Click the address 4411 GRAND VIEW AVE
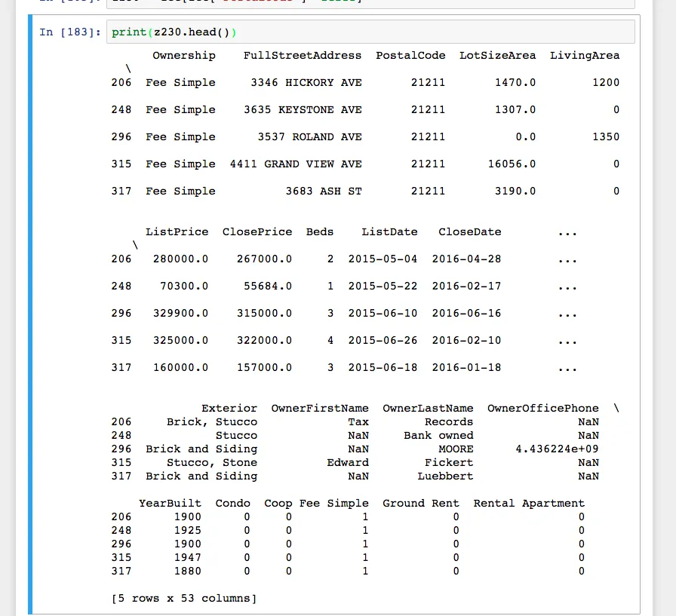Screen dimensions: 676x616 [x=296, y=164]
